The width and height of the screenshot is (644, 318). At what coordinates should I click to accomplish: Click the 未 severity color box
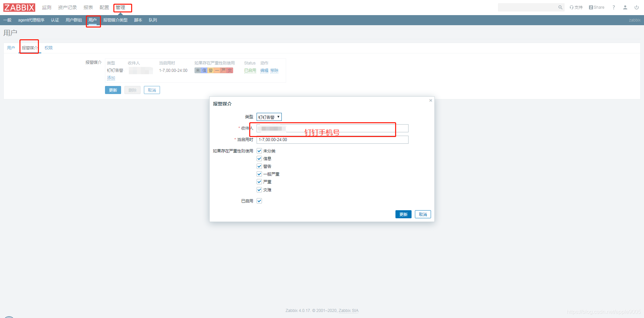click(198, 71)
